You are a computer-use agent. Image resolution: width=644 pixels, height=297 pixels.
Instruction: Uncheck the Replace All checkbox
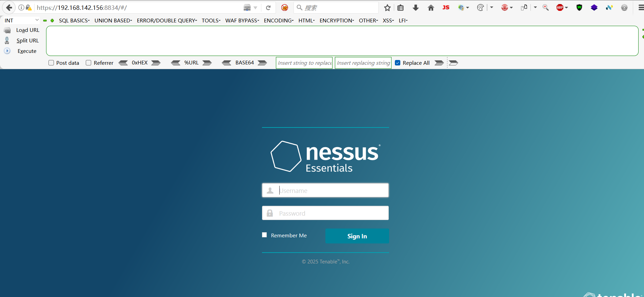(x=398, y=63)
